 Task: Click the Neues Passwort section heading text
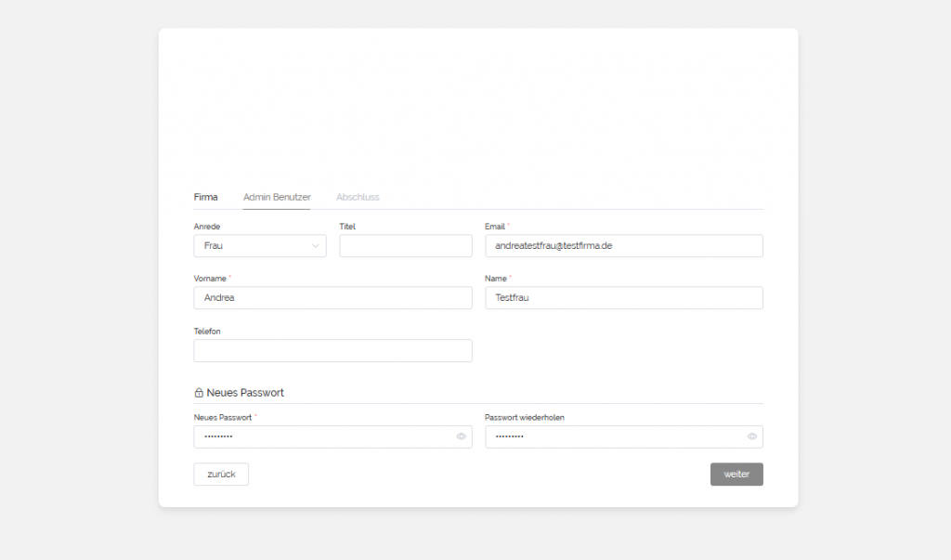click(x=245, y=393)
